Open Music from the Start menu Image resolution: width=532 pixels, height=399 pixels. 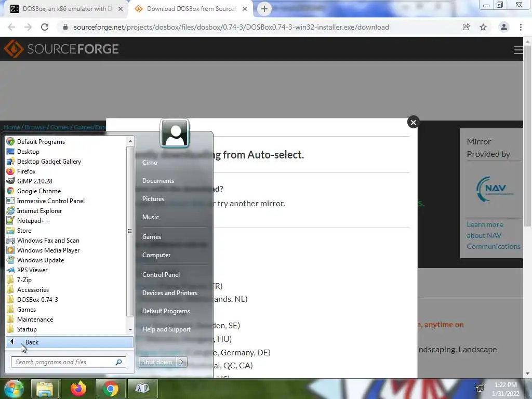[x=150, y=217]
